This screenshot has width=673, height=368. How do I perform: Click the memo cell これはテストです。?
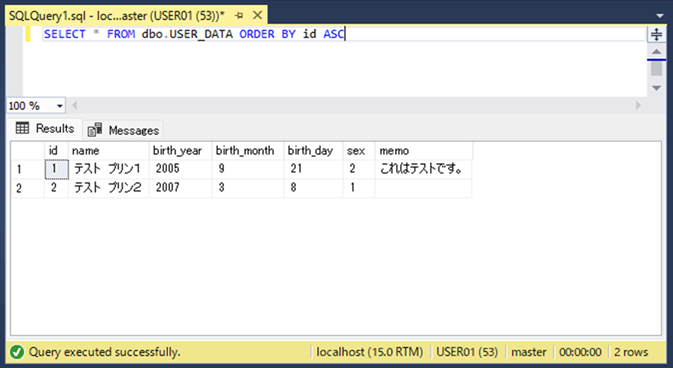424,169
